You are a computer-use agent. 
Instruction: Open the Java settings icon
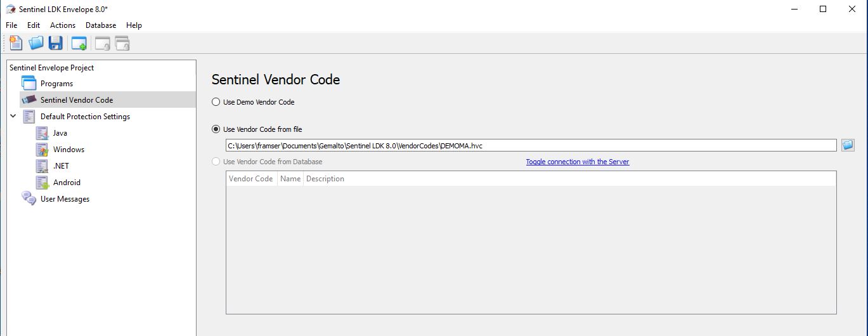42,132
